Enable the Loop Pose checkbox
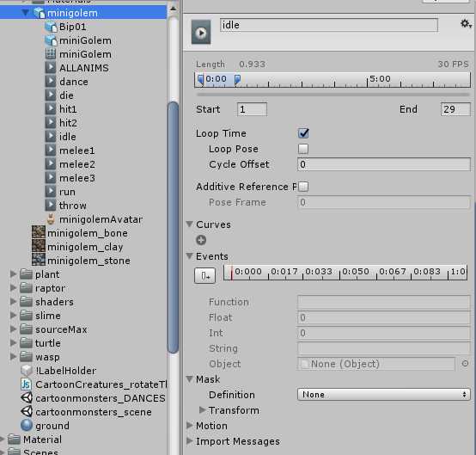The image size is (476, 455). coord(303,149)
